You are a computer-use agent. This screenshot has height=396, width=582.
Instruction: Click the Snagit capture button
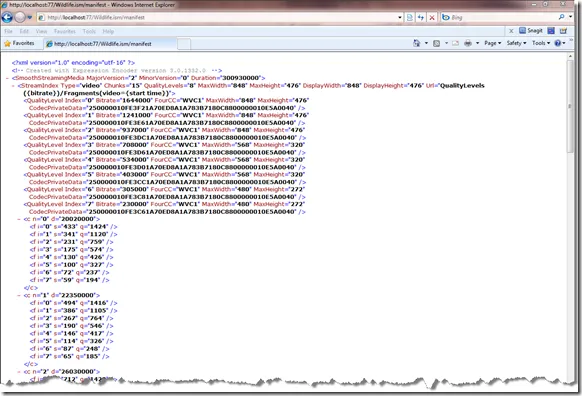tap(531, 31)
